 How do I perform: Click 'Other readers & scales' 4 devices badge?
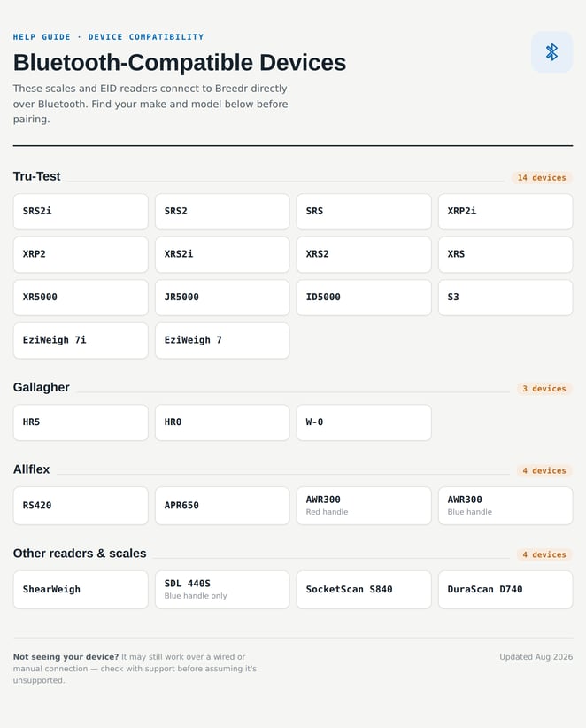(x=544, y=554)
